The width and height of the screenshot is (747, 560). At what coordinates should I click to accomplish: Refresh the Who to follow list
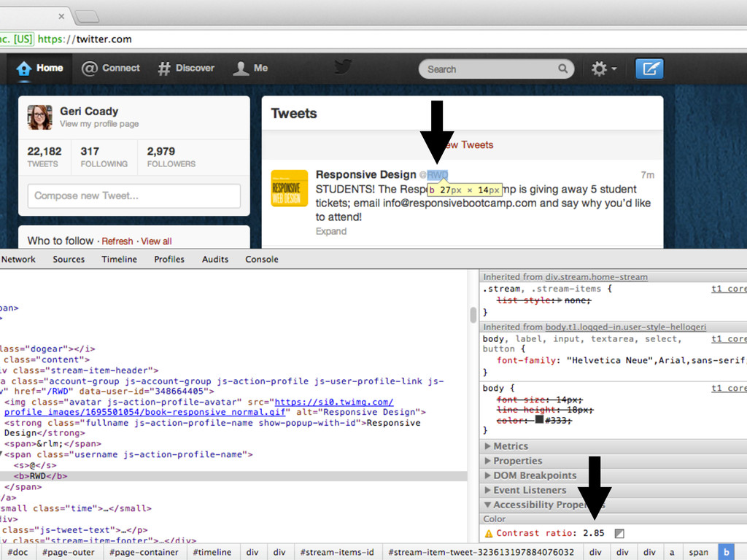[x=117, y=241]
